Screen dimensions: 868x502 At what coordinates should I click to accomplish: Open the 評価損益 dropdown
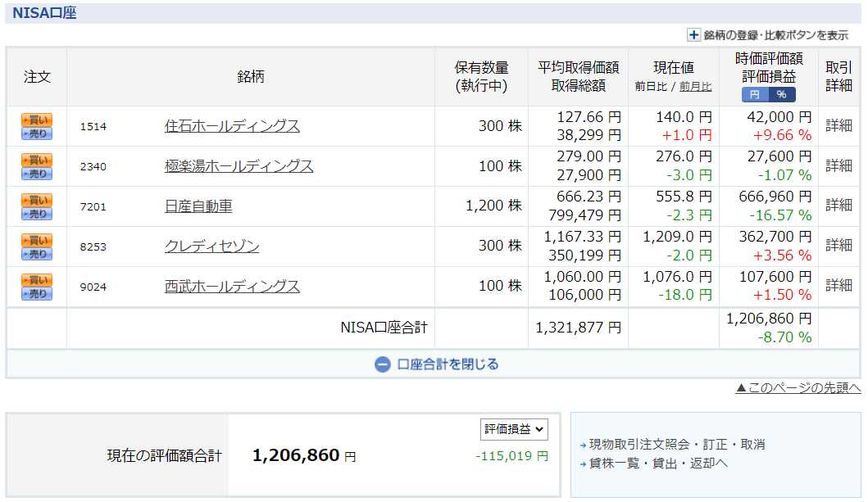click(x=514, y=429)
